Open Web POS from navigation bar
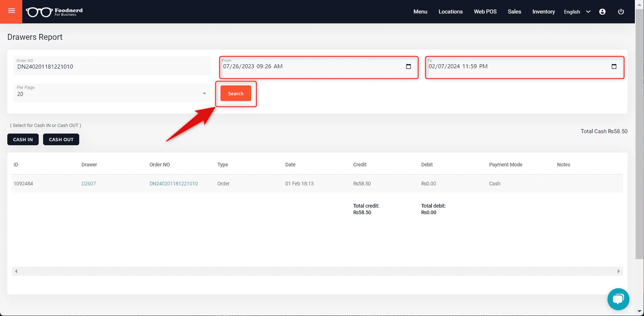The width and height of the screenshot is (644, 316). [485, 12]
